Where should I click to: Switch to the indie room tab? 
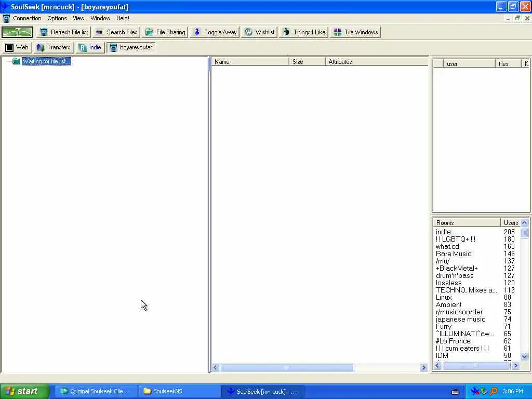coord(89,47)
